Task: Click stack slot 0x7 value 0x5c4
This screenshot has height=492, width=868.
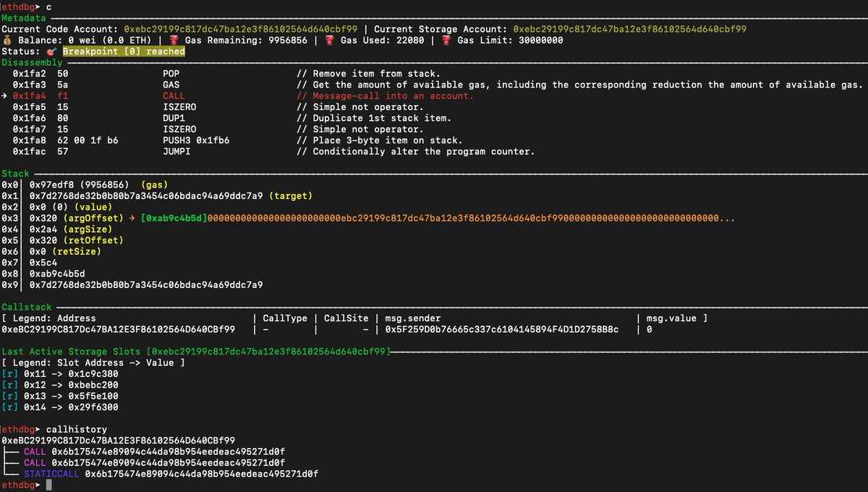Action: pos(43,263)
